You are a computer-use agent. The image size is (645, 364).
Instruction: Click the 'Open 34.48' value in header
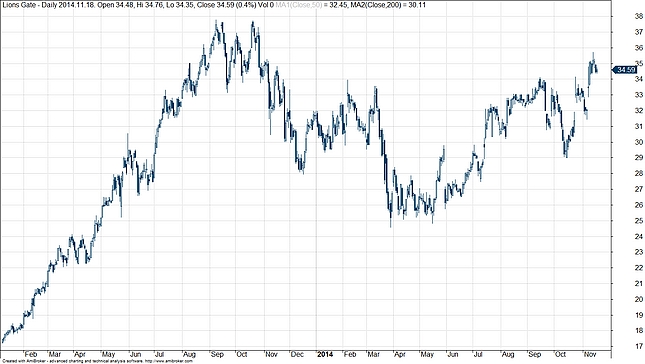pyautogui.click(x=116, y=5)
